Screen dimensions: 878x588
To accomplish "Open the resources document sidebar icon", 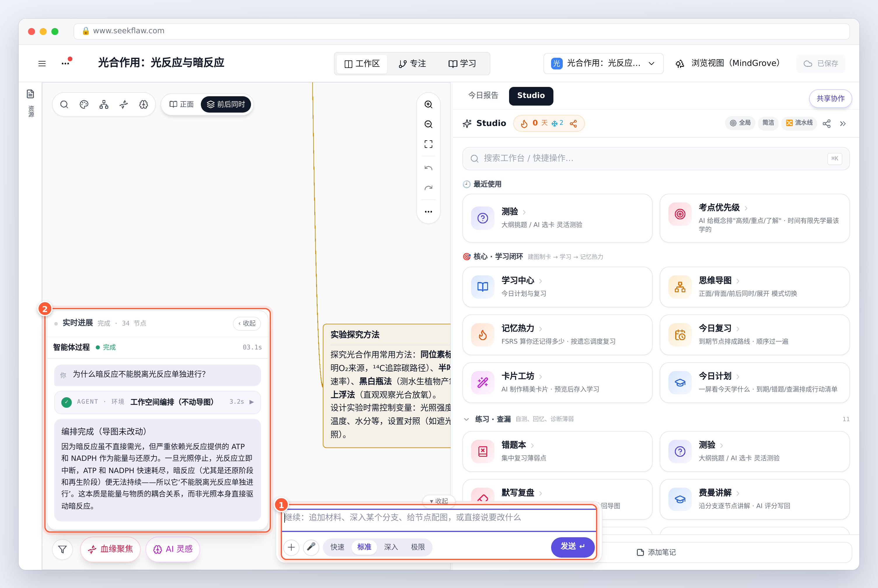I will click(x=31, y=94).
